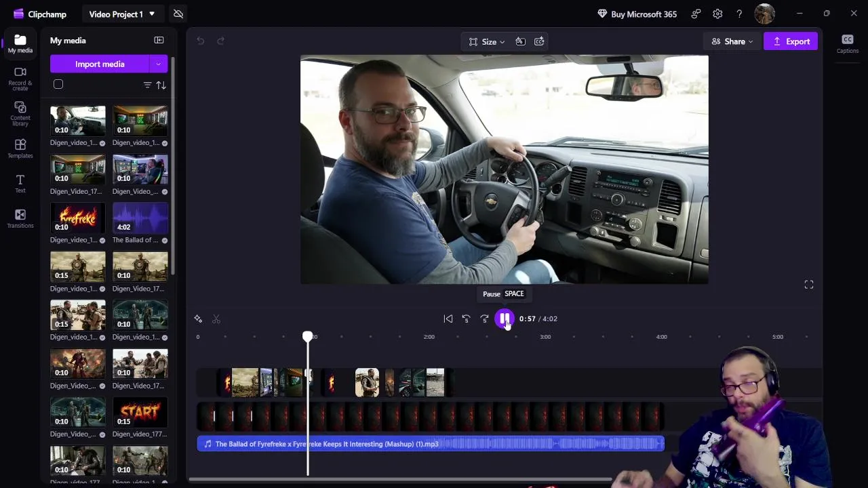The width and height of the screenshot is (868, 488).
Task: Open the settings gear icon
Action: [717, 14]
